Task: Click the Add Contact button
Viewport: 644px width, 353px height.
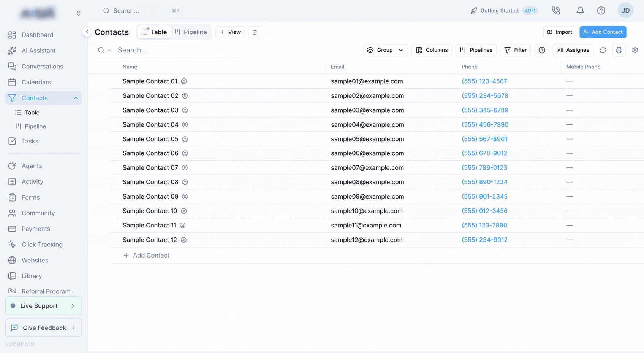Action: pos(603,32)
